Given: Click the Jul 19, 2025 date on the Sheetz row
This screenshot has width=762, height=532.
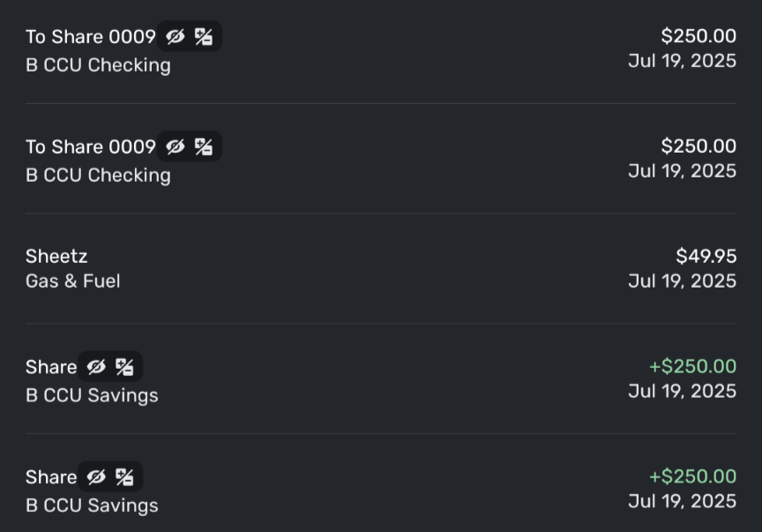Looking at the screenshot, I should [683, 281].
